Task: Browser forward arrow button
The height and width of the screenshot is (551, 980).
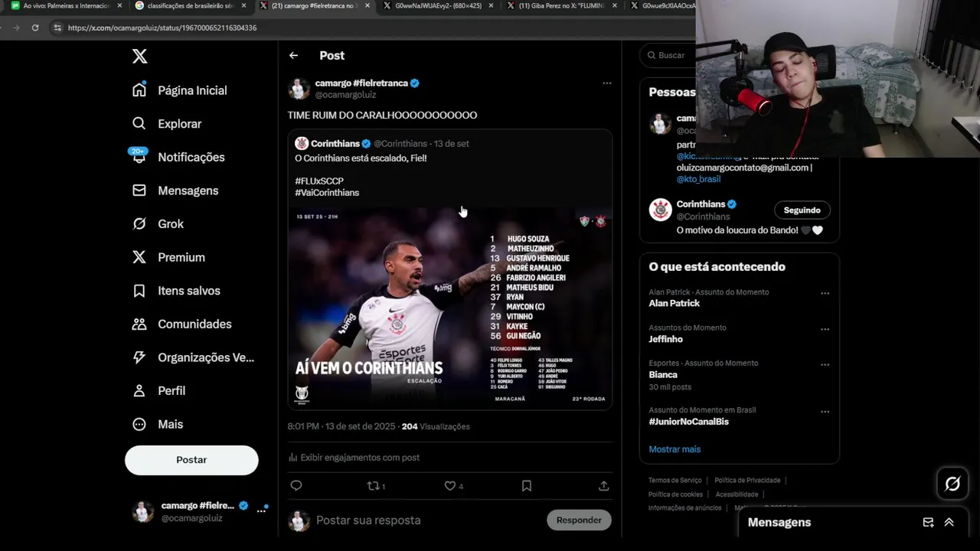Action: click(x=16, y=28)
